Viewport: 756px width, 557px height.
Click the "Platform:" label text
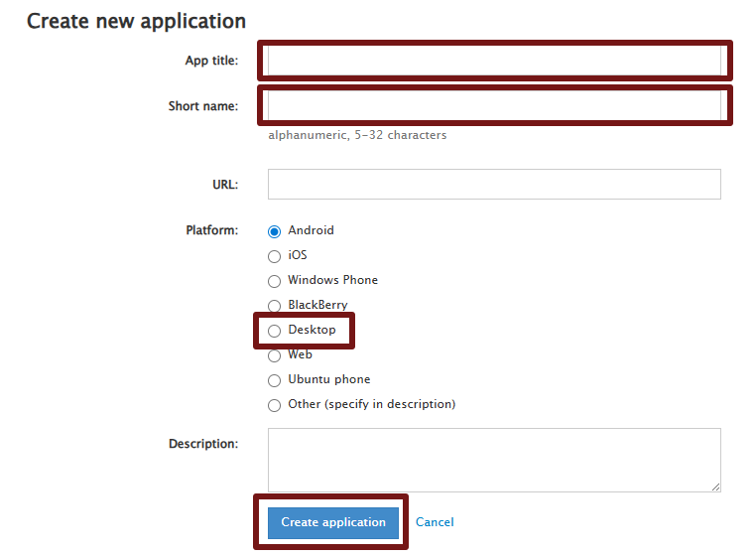[211, 230]
